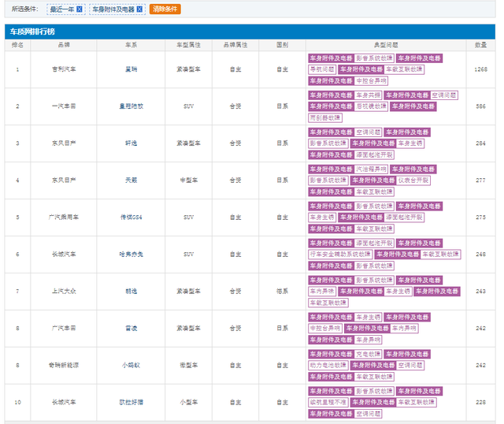Click the 国别 column header
This screenshot has width=504, height=424.
click(283, 45)
